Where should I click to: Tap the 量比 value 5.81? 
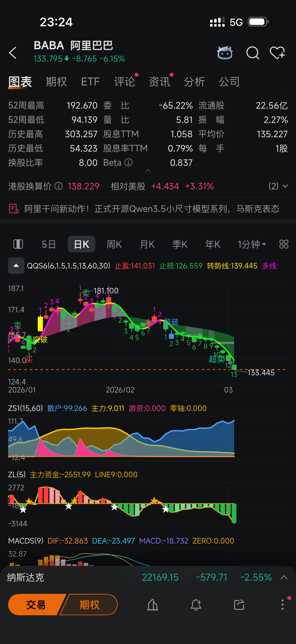coord(184,120)
